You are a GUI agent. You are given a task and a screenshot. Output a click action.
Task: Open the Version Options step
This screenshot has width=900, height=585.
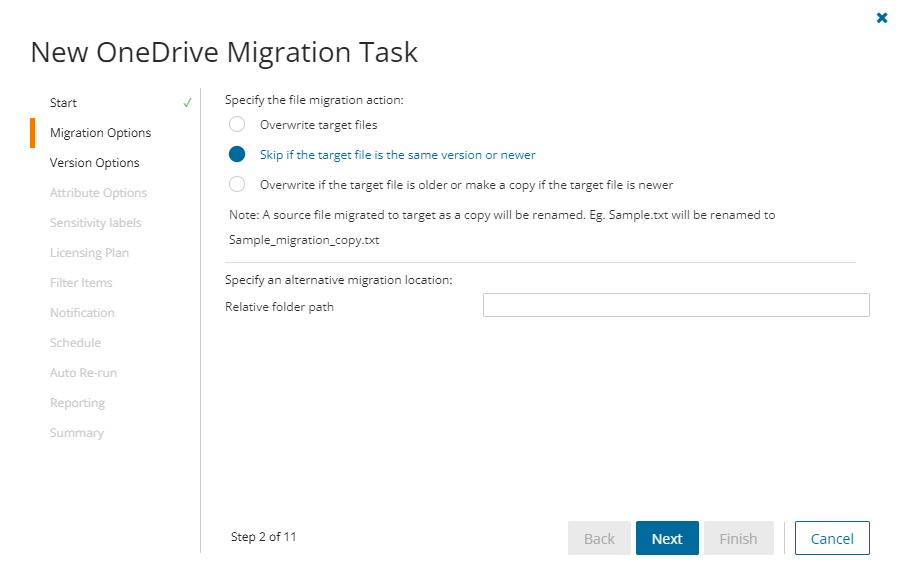[95, 163]
